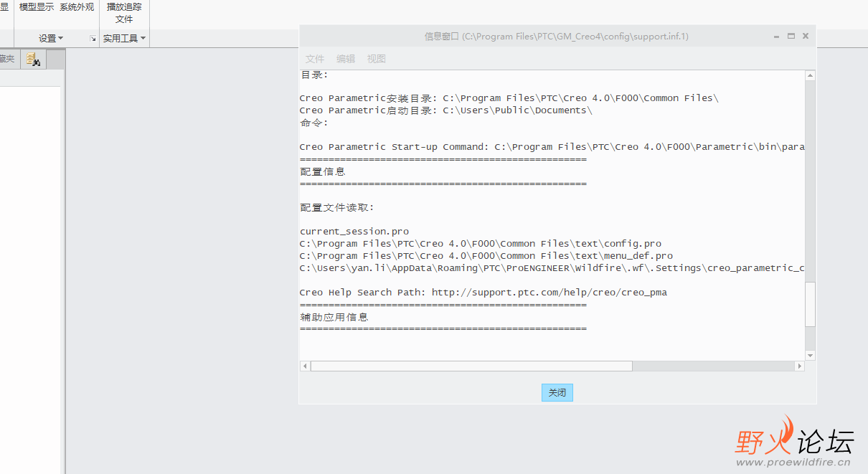Open the folder-search tab with the binoculars icon
This screenshot has width=868, height=474.
click(33, 60)
